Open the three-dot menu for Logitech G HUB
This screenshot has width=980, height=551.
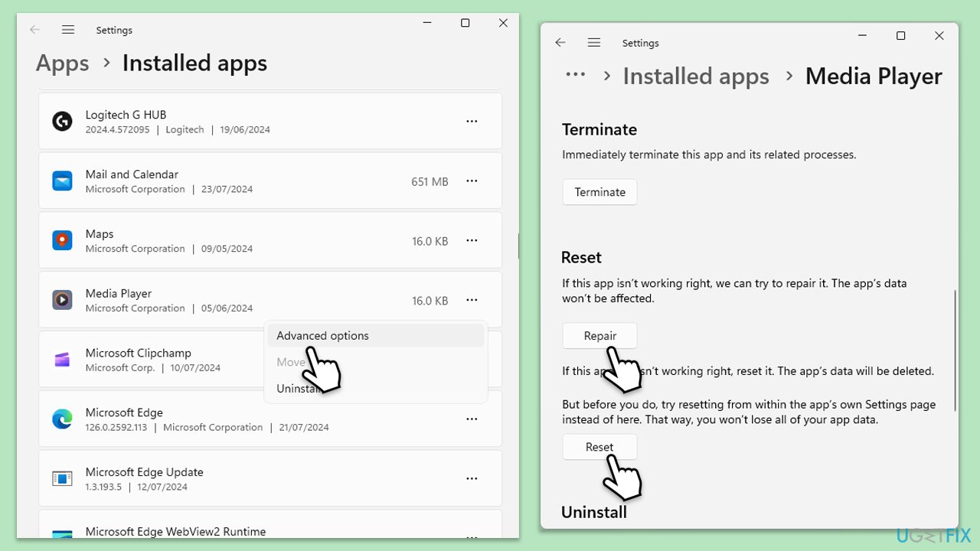[x=472, y=121]
